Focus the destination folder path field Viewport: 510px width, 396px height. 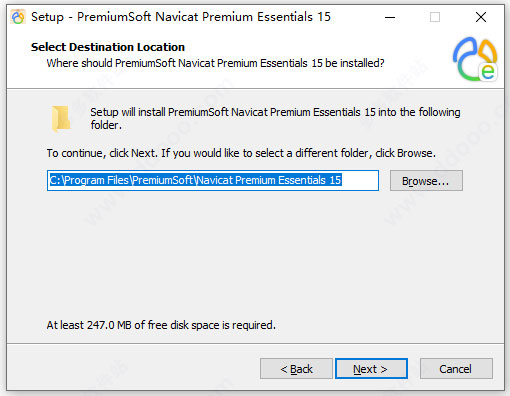213,180
